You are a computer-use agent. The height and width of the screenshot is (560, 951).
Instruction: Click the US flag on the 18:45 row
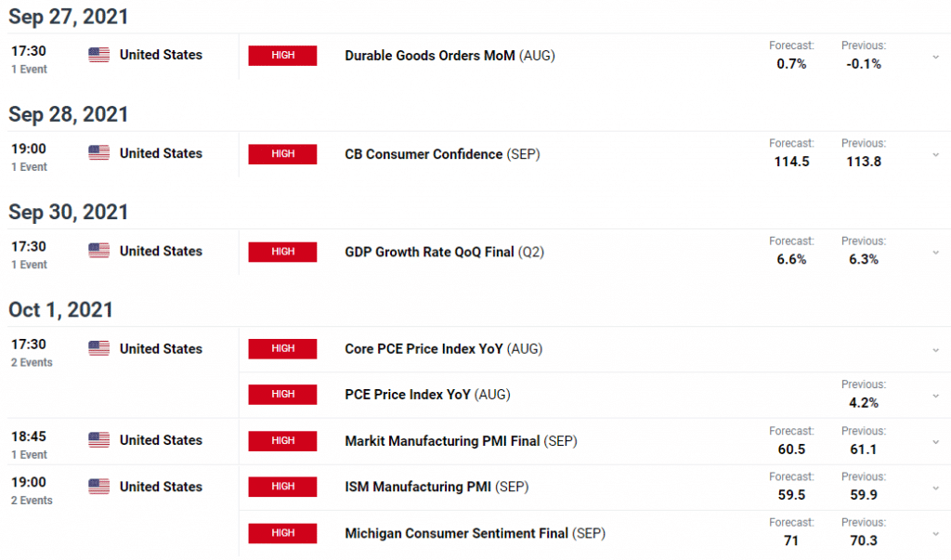tap(98, 440)
